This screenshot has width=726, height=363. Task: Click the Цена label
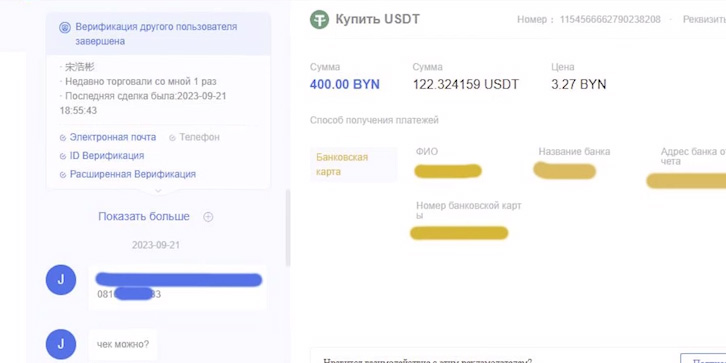click(x=563, y=67)
